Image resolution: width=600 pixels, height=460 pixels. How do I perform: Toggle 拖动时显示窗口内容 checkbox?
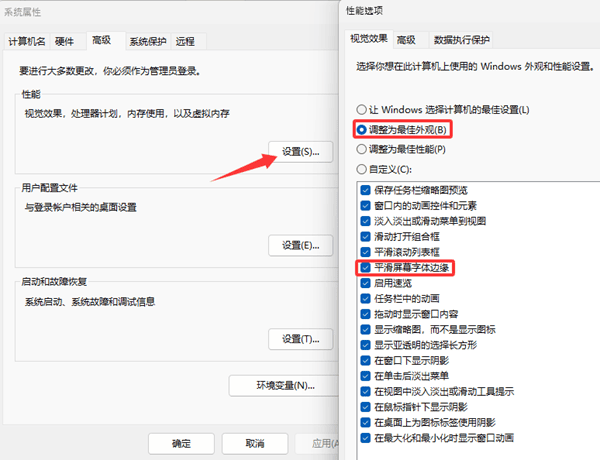pos(365,314)
